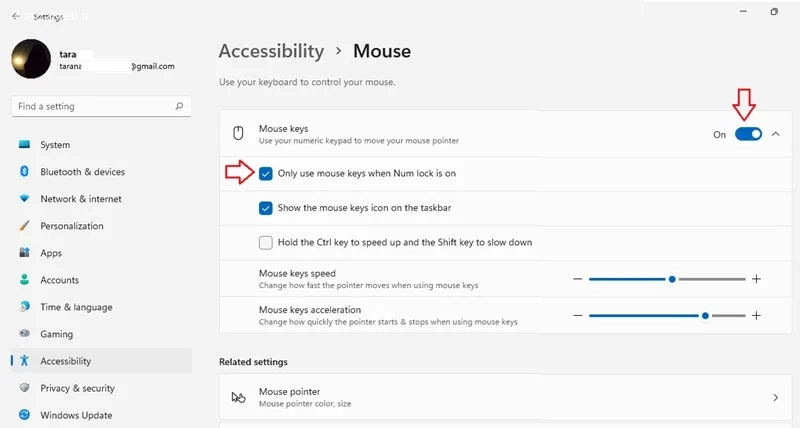Image resolution: width=800 pixels, height=428 pixels.
Task: Go back with the back arrow
Action: [x=16, y=16]
